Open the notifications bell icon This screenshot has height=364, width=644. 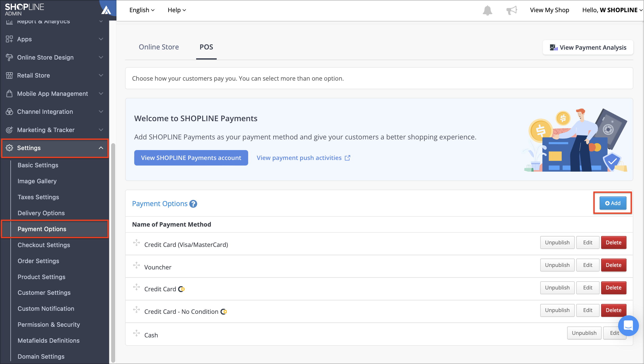[x=487, y=10]
